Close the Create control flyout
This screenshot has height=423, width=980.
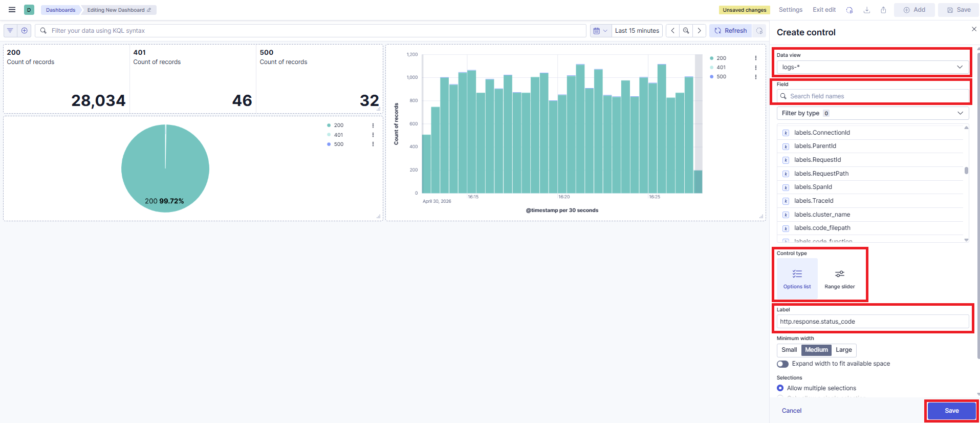point(974,29)
